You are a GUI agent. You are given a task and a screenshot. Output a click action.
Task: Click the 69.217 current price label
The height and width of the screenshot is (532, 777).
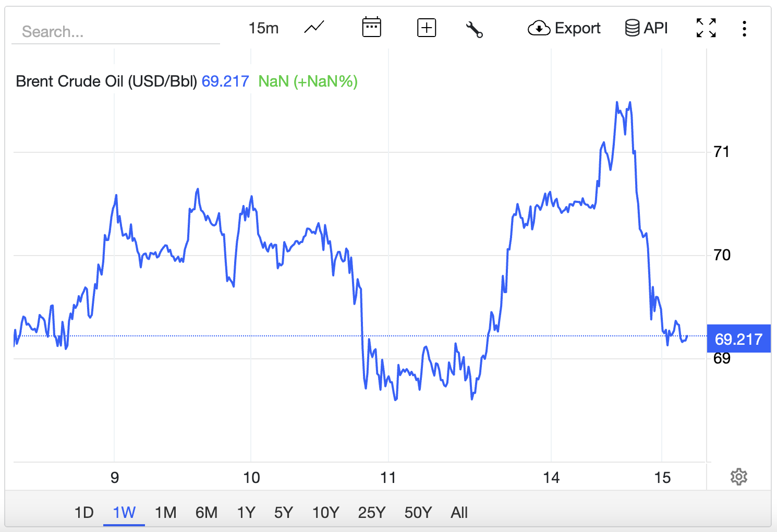[738, 339]
